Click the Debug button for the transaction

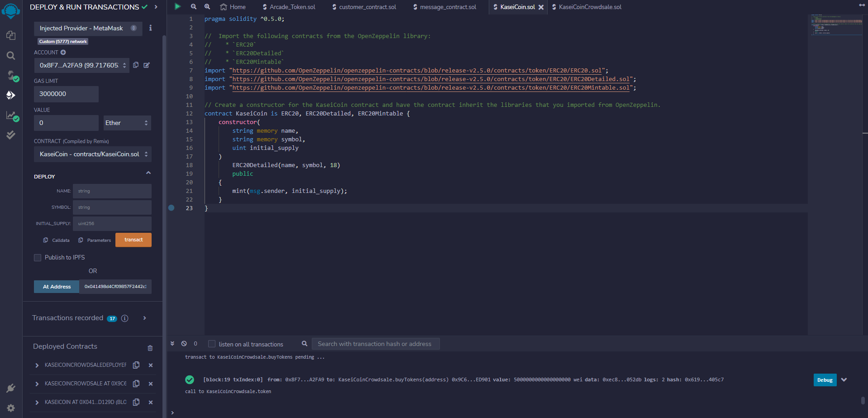pos(825,380)
